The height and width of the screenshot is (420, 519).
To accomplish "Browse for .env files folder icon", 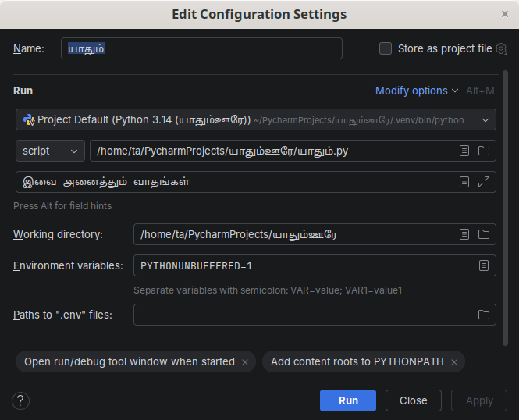I will pos(484,315).
